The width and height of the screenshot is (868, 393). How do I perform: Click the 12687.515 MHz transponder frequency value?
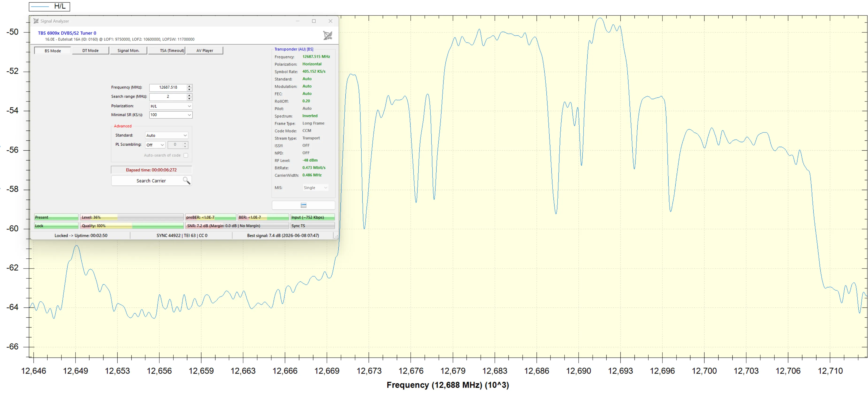[316, 57]
